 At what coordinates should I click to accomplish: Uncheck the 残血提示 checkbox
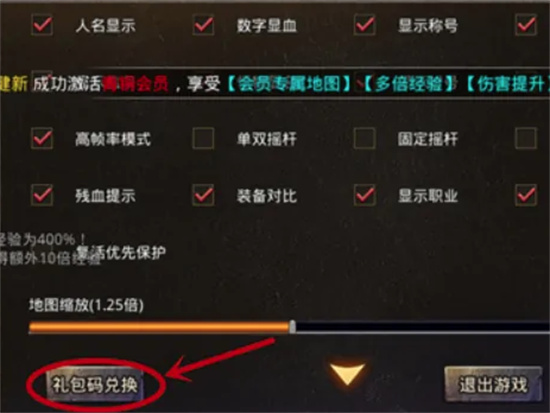42,195
